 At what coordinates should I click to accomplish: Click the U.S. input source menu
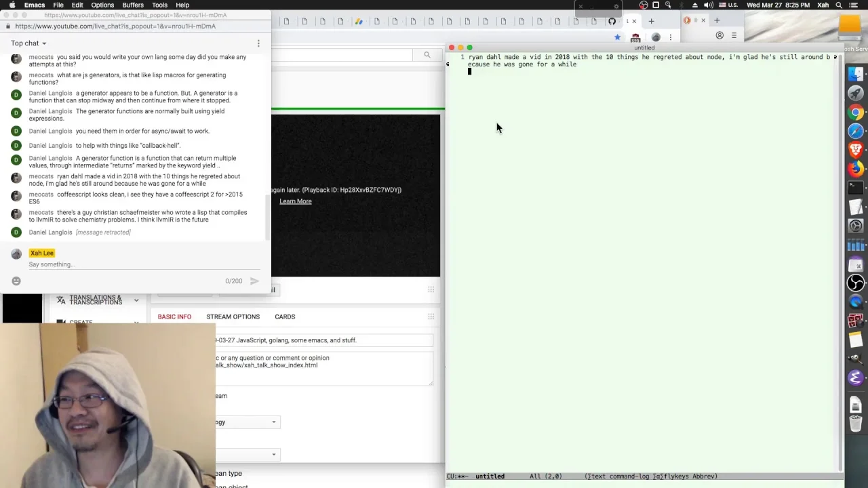[x=728, y=5]
